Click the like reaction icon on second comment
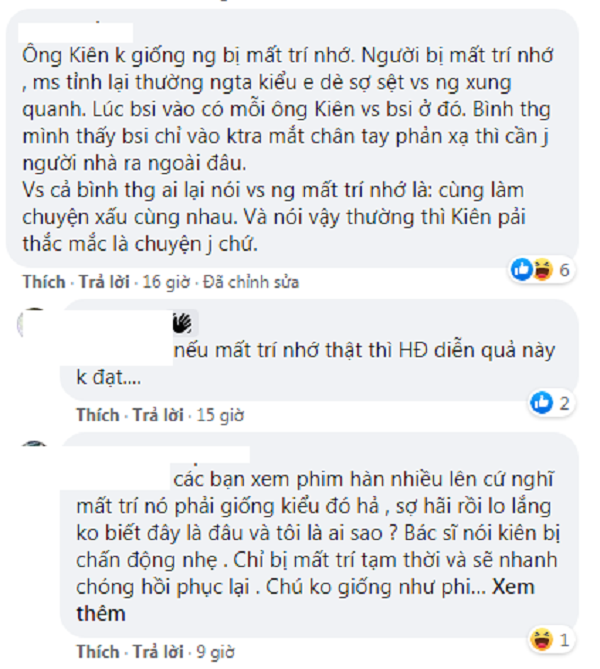This screenshot has height=669, width=600. point(540,403)
